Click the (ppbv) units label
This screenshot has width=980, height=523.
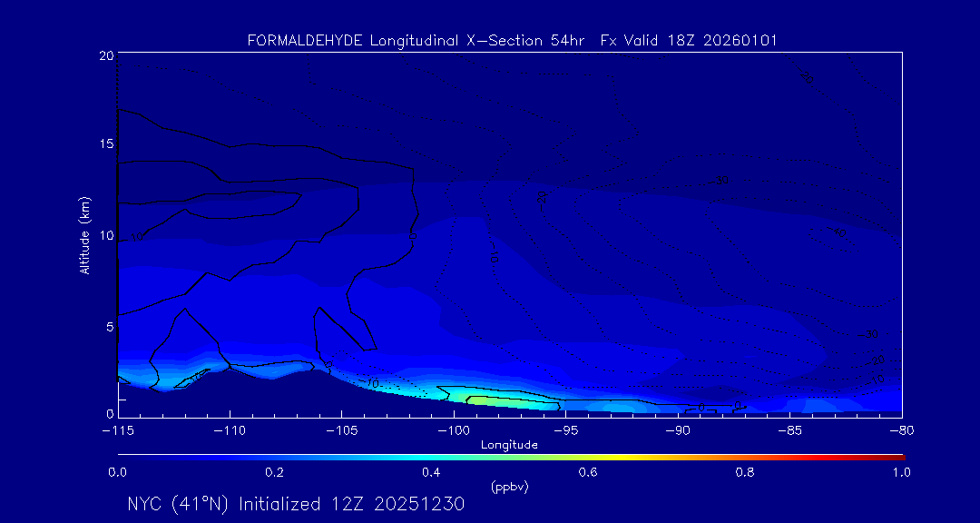[x=509, y=487]
